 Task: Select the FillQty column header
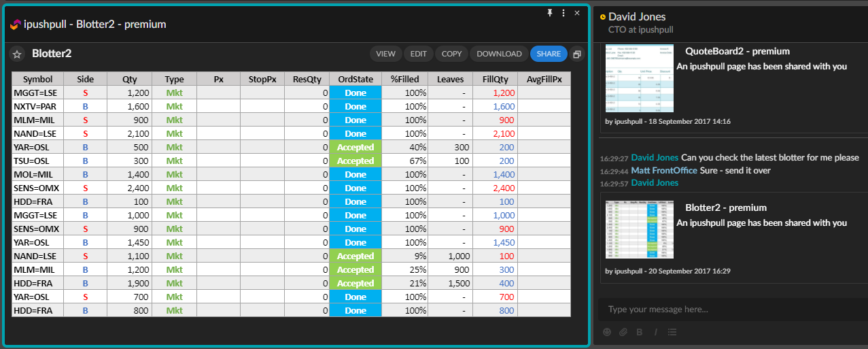click(496, 79)
